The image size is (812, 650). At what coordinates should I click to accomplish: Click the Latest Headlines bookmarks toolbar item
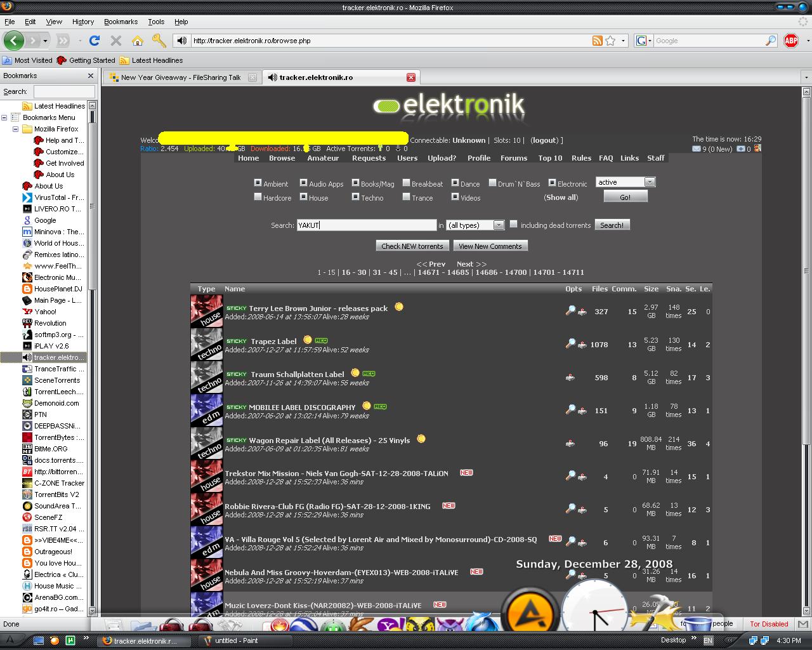[x=152, y=60]
